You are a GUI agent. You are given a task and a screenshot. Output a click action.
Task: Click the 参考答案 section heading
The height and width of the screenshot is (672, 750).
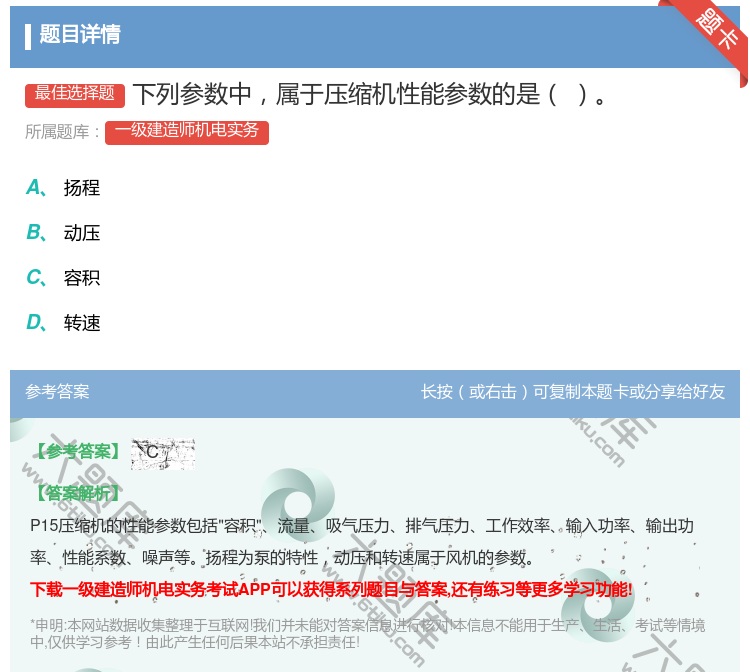(57, 392)
